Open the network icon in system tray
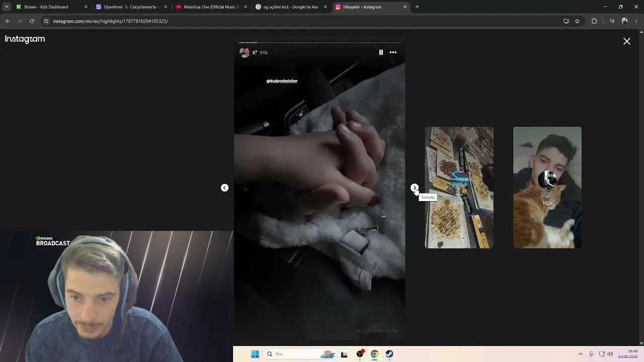This screenshot has height=362, width=644. point(602,354)
